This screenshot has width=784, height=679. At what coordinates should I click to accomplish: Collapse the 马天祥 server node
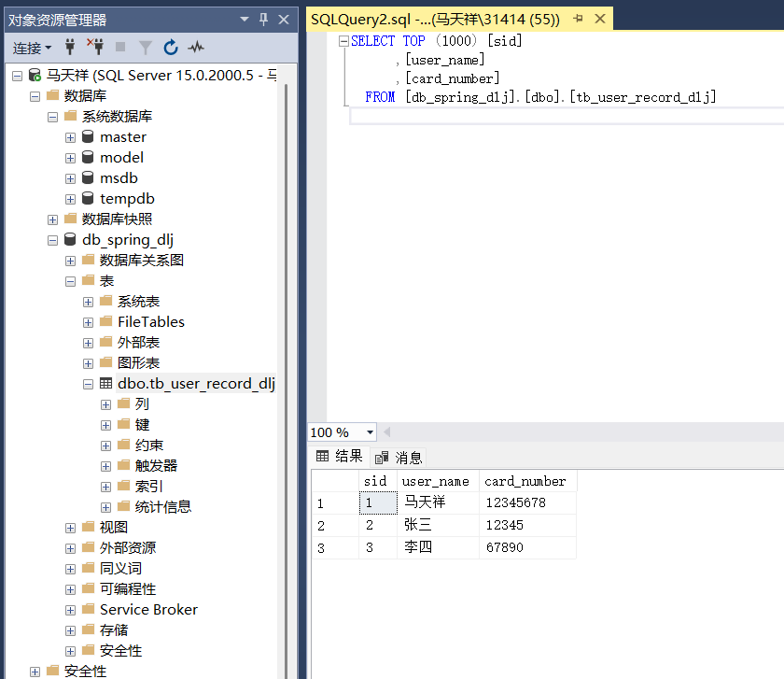17,76
